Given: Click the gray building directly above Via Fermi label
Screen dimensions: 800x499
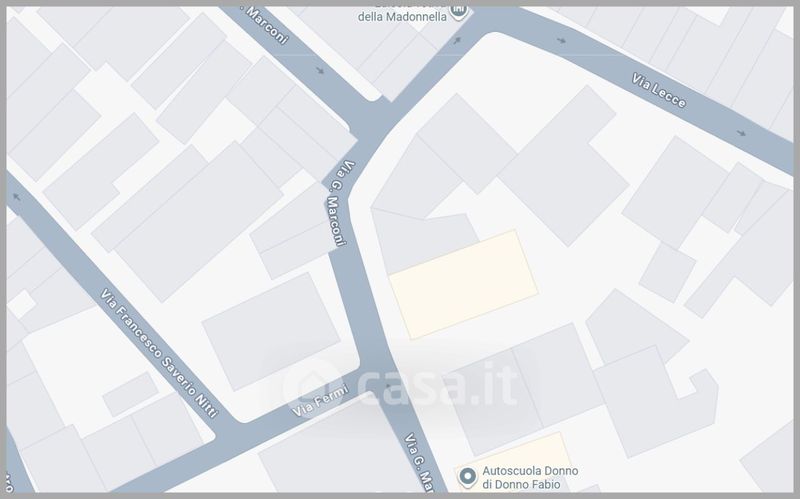Looking at the screenshot, I should click(x=271, y=332).
